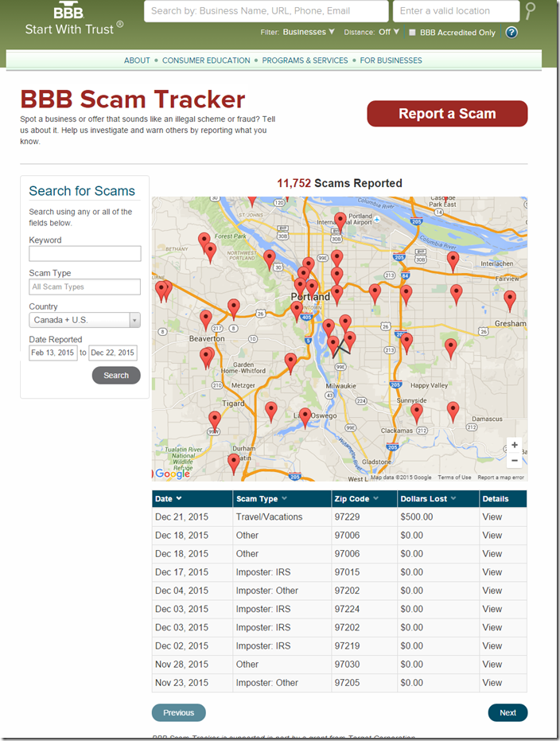The height and width of the screenshot is (741, 560).
Task: Open the blue help question mark icon
Action: pyautogui.click(x=511, y=32)
